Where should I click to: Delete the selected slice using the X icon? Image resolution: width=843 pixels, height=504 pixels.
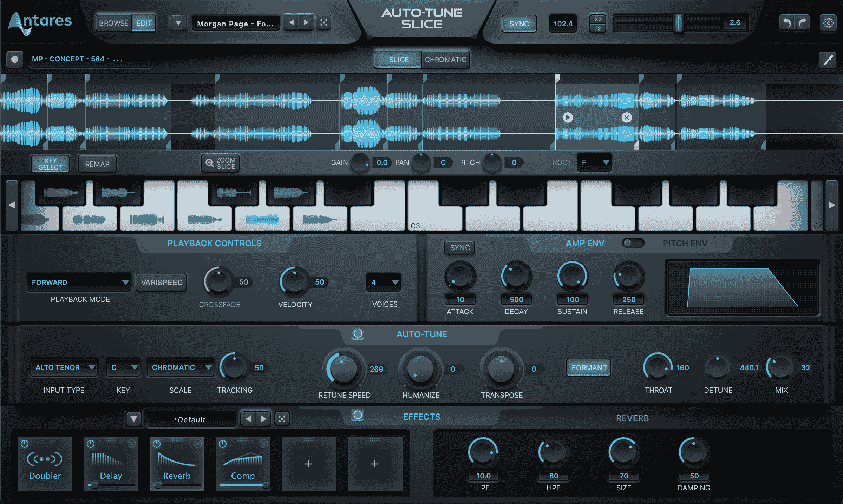point(627,118)
